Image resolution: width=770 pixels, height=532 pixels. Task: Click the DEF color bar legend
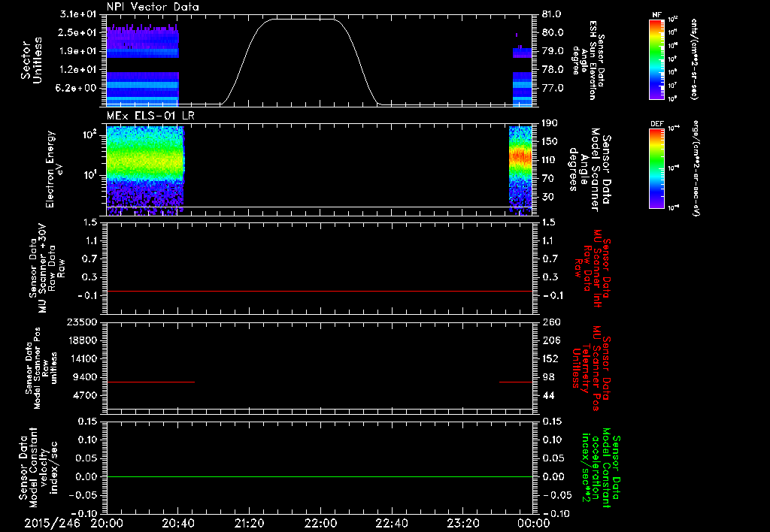pos(656,168)
